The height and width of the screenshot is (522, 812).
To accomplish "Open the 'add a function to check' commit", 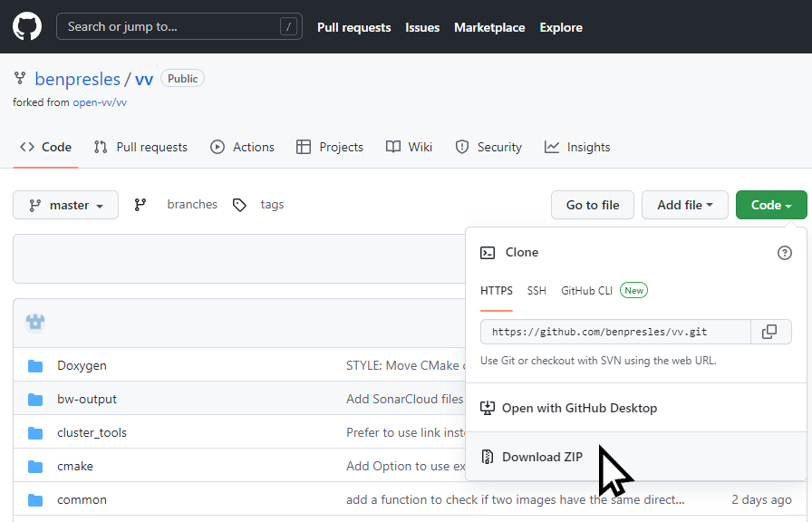I will pos(516,499).
